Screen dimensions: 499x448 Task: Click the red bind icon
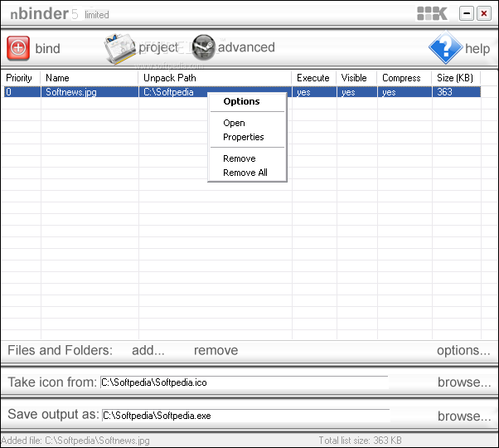pyautogui.click(x=18, y=48)
